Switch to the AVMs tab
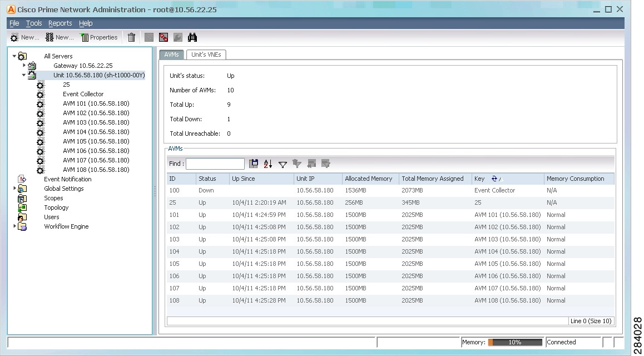644x356 pixels. click(x=172, y=55)
